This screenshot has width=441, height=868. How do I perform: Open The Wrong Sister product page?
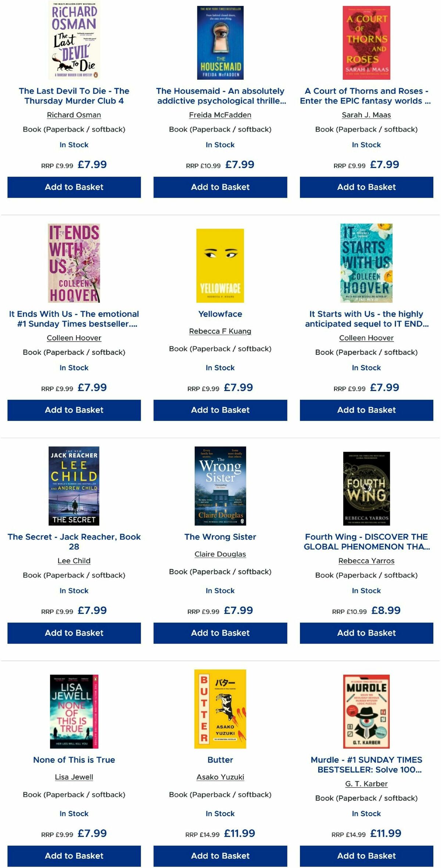pos(220,537)
